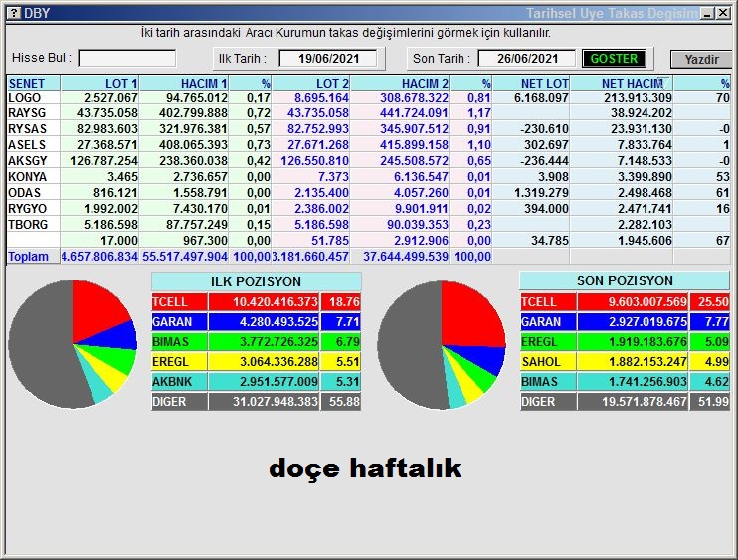Click gray DIGER entry in ILK POZISYON

click(x=256, y=402)
